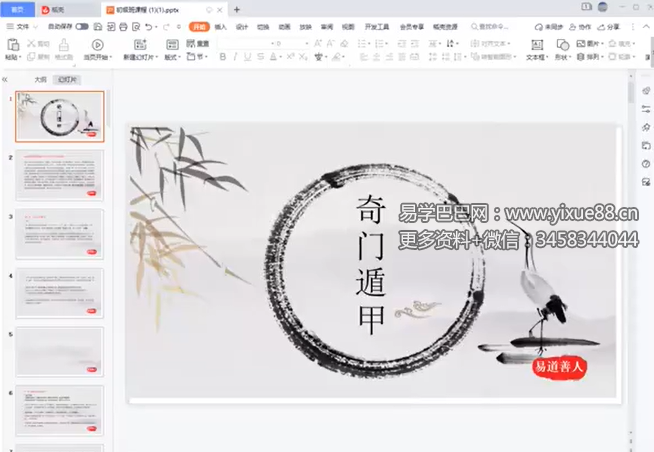The width and height of the screenshot is (654, 452).
Task: Click the Strikethrough S icon
Action: coord(261,57)
